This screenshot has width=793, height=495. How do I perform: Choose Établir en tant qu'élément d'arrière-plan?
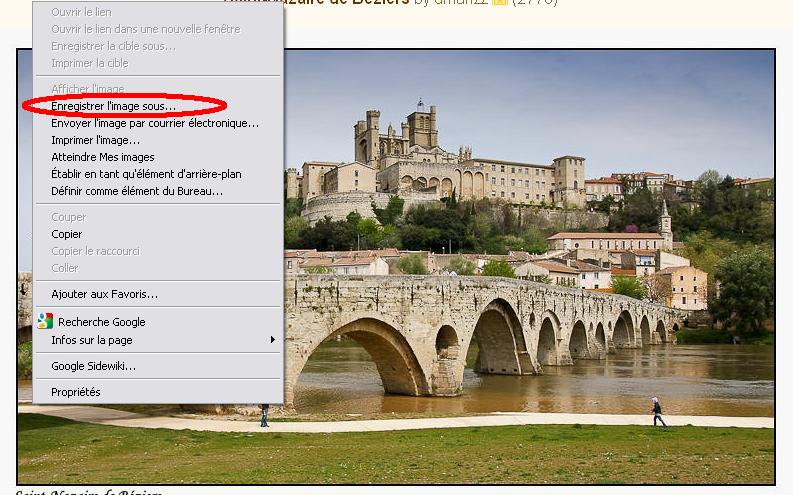point(146,174)
